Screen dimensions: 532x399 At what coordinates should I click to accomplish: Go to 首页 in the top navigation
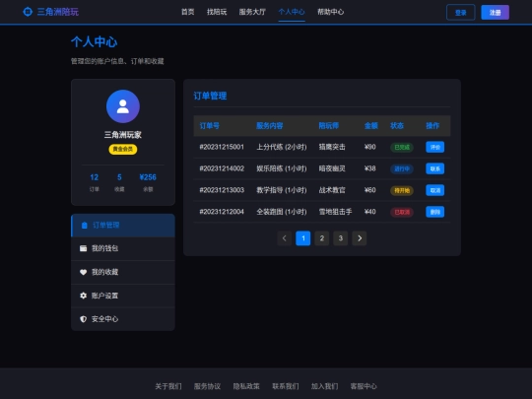(187, 12)
